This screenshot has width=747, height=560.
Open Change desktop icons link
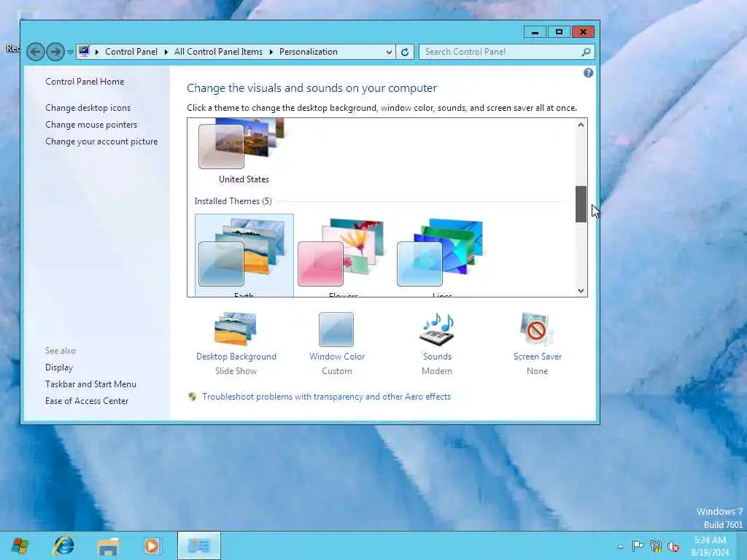click(88, 108)
